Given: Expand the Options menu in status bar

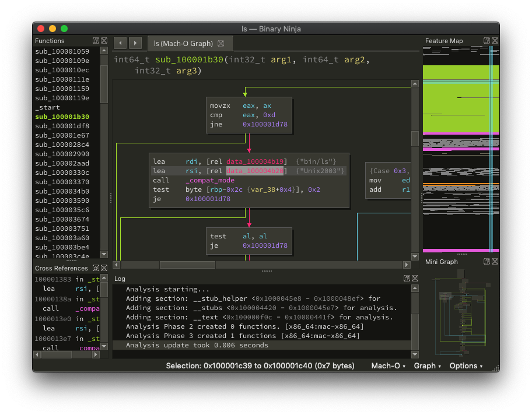Looking at the screenshot, I should 466,366.
